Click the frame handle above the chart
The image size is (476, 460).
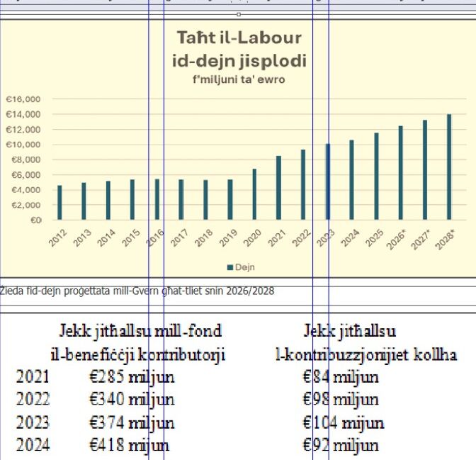[238, 14]
